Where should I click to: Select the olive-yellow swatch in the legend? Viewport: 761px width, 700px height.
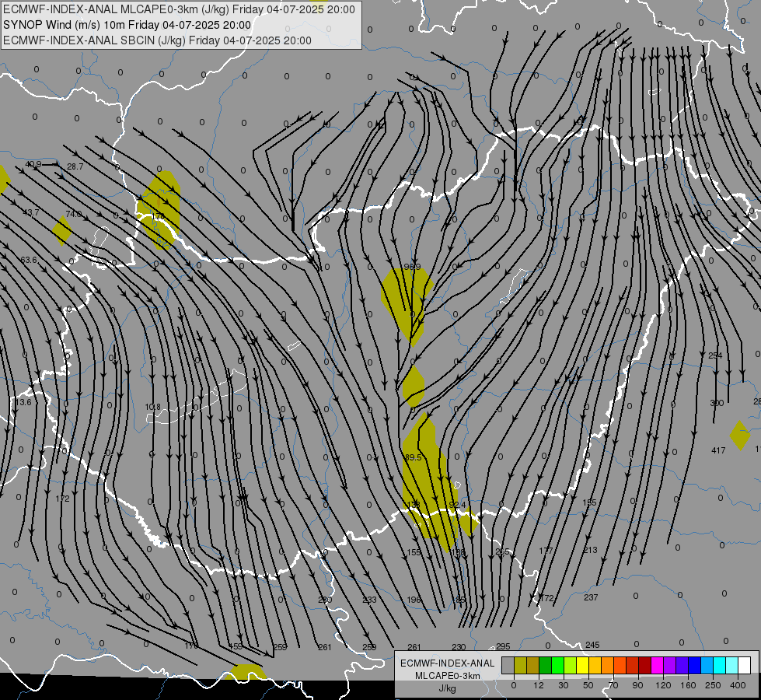(x=520, y=665)
